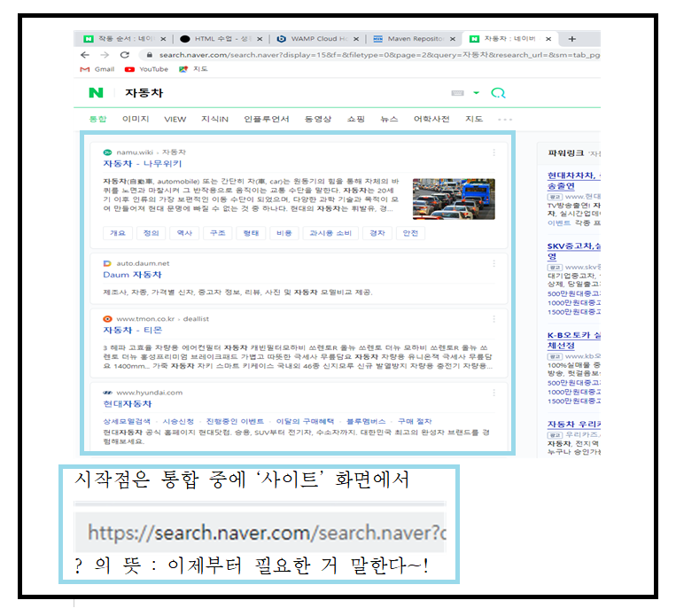Image resolution: width=676 pixels, height=616 pixels.
Task: Open options menu for namu.wiki result
Action: tap(494, 152)
